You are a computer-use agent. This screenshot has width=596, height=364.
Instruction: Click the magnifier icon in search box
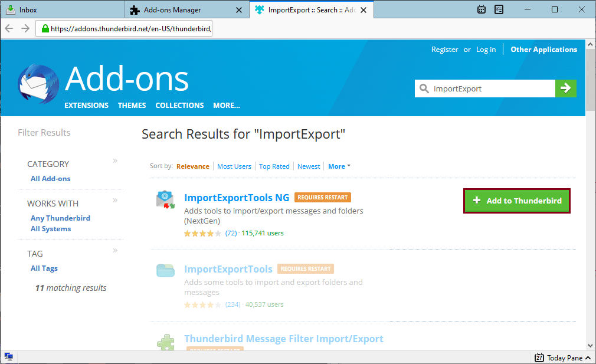424,88
